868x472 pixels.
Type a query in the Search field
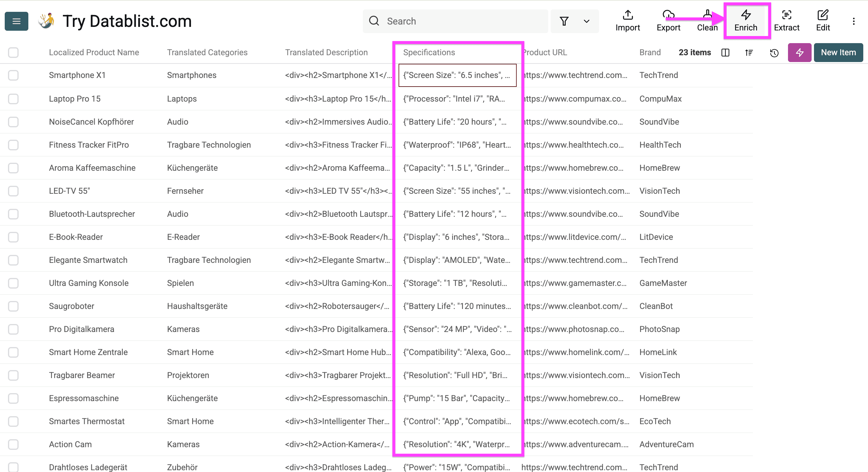click(x=455, y=21)
